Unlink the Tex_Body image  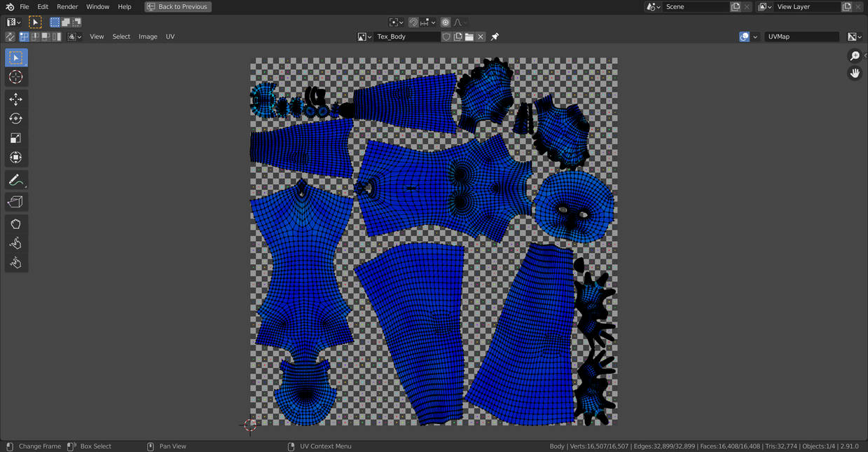[481, 36]
